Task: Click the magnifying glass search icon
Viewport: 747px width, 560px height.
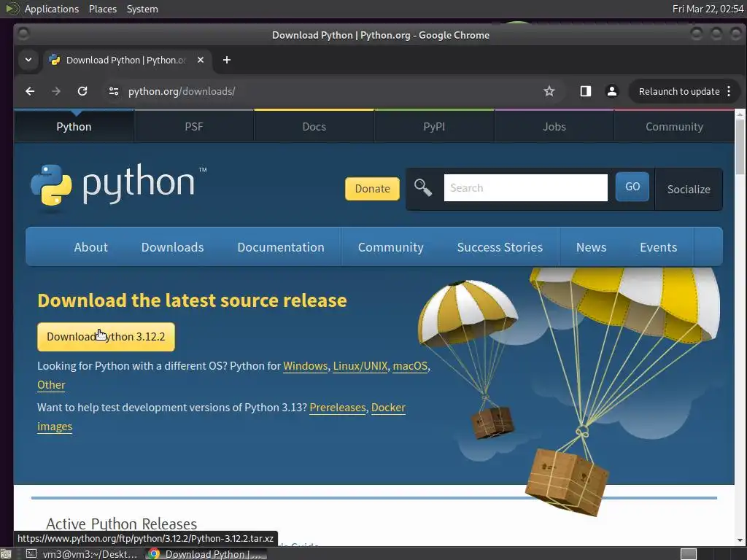Action: point(423,187)
